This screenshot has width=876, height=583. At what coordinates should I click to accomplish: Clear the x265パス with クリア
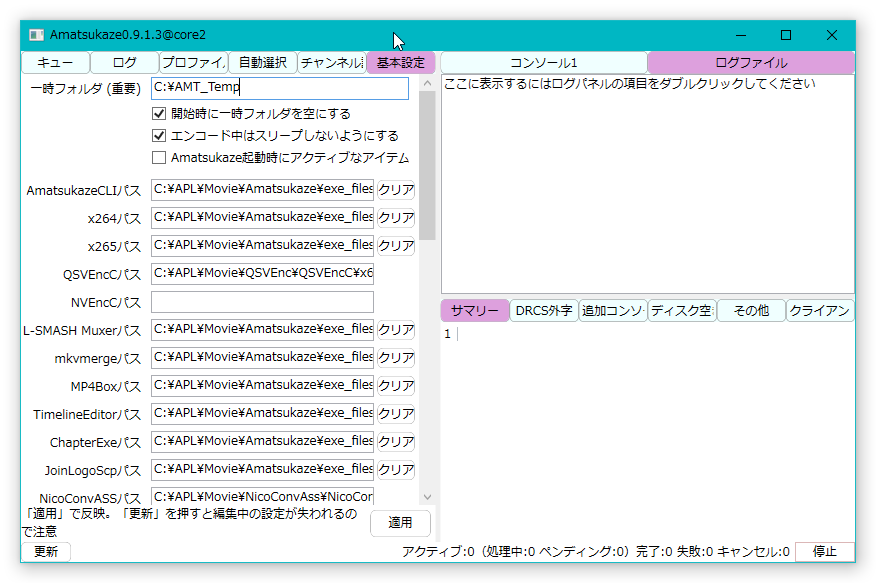(x=396, y=245)
